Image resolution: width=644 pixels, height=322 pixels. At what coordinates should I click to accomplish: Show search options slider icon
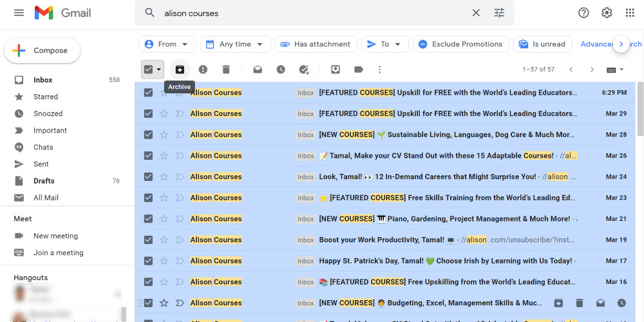pos(499,13)
